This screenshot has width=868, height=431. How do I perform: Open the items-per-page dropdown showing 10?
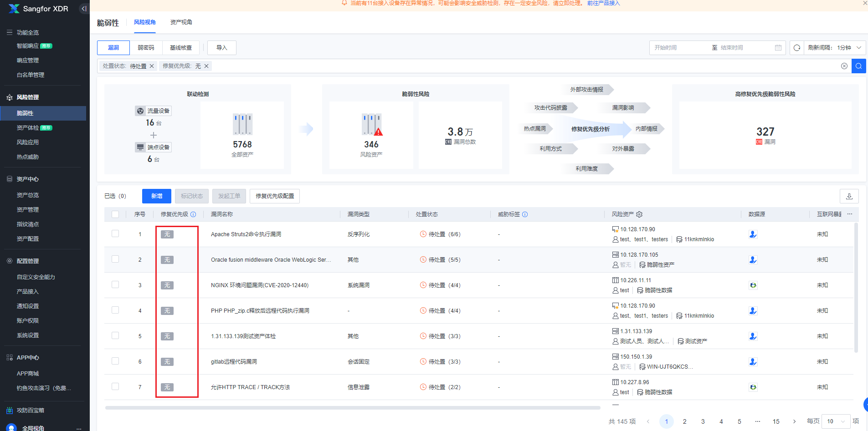[x=835, y=421]
